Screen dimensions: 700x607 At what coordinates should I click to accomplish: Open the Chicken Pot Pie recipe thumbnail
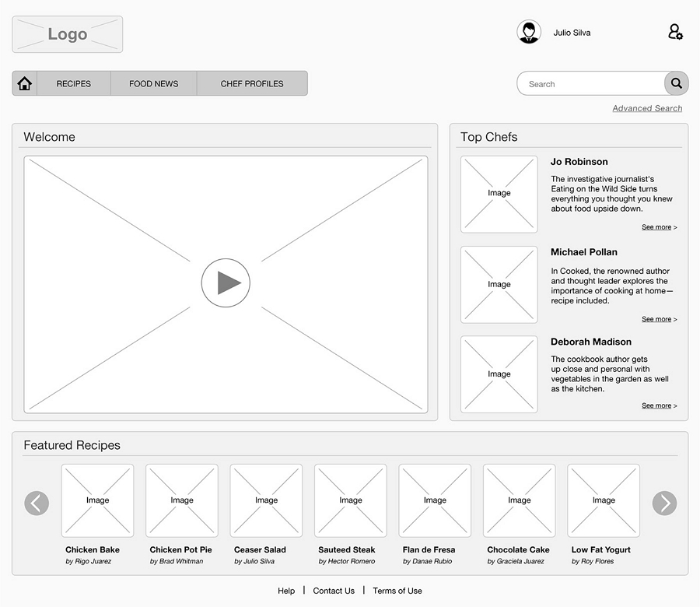(181, 500)
